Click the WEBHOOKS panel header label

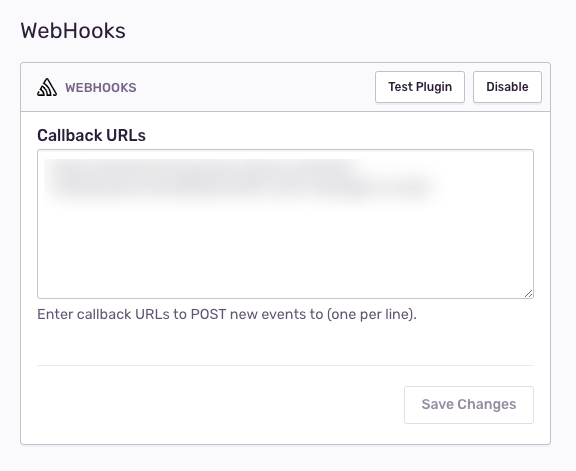click(101, 88)
